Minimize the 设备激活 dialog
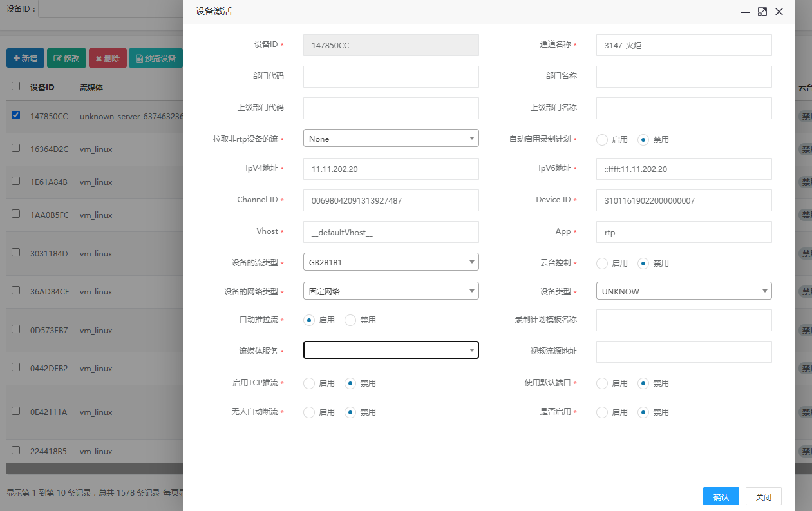 coord(745,12)
